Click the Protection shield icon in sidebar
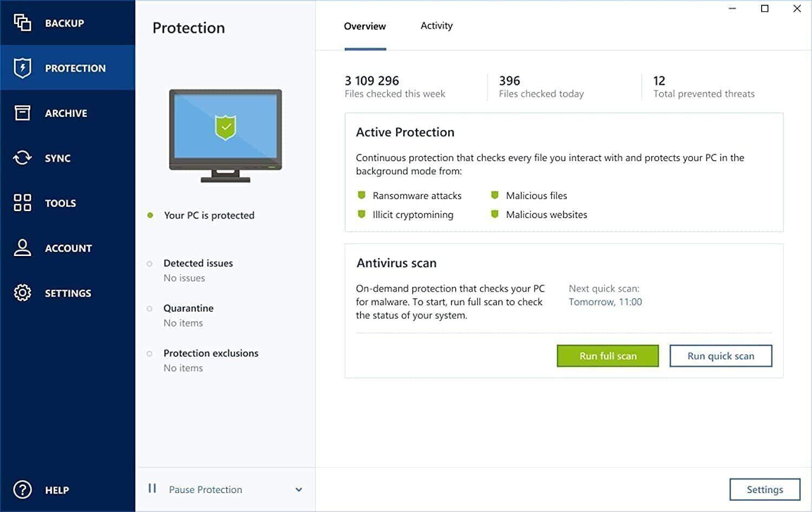This screenshot has width=812, height=512. click(22, 68)
